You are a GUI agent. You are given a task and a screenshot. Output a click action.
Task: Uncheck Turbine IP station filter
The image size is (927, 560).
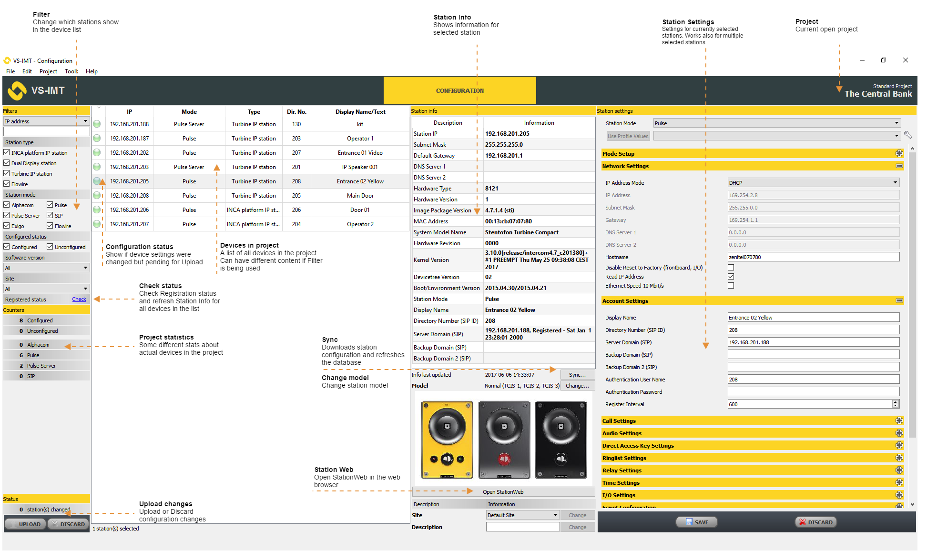point(7,173)
